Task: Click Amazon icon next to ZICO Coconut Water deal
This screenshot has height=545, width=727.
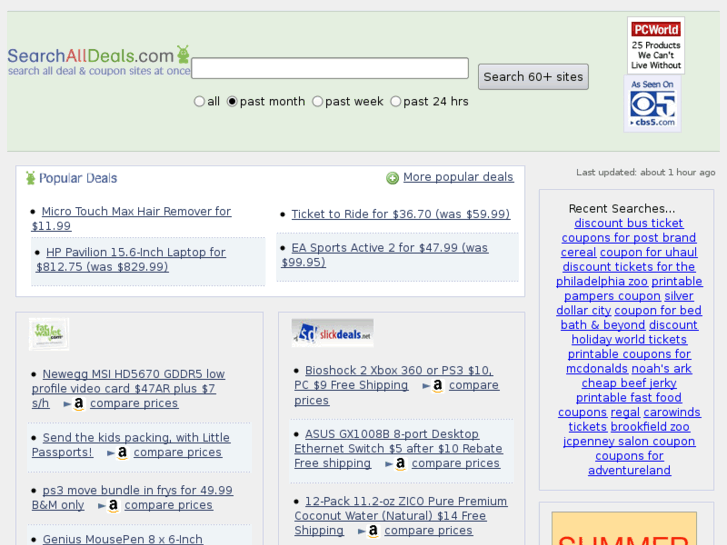Action: (373, 531)
